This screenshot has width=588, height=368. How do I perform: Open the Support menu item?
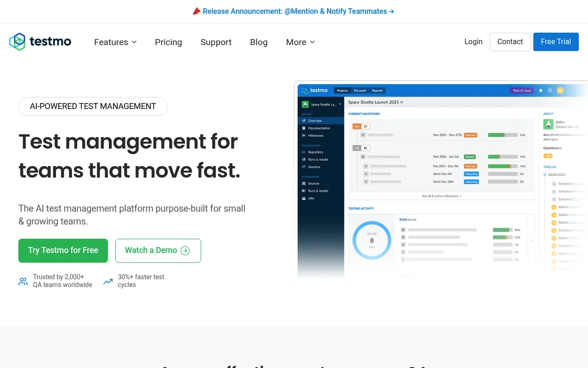(x=216, y=42)
